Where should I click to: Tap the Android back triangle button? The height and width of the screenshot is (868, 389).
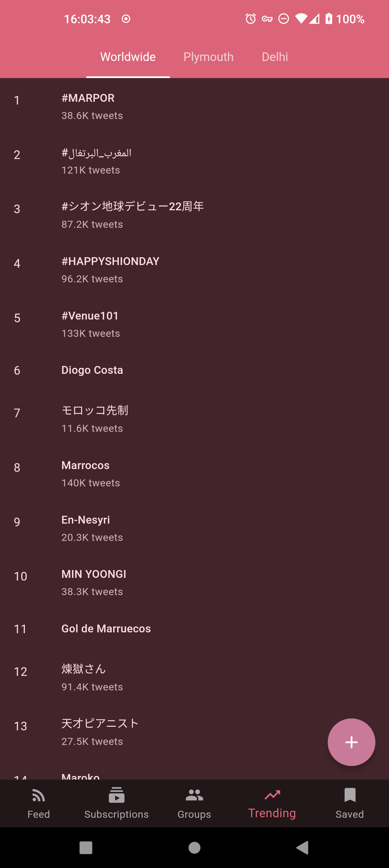(303, 847)
